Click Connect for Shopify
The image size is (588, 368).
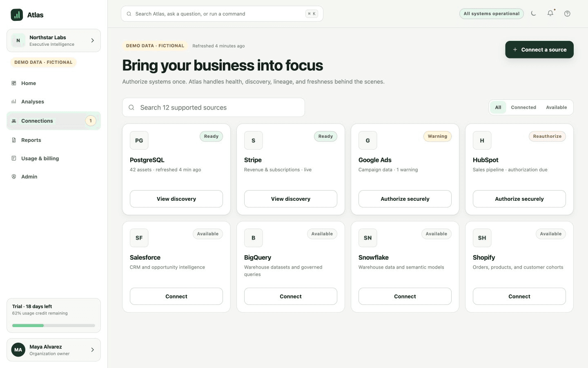(x=519, y=296)
